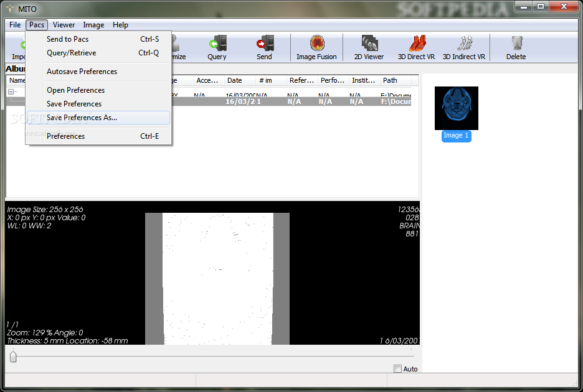Sort by the Date column header

coord(240,80)
